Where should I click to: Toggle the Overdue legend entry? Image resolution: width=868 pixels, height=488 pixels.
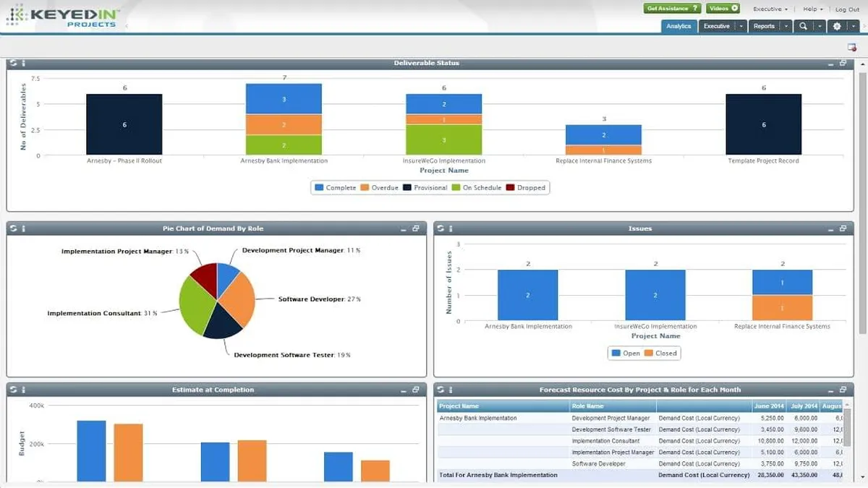point(379,188)
